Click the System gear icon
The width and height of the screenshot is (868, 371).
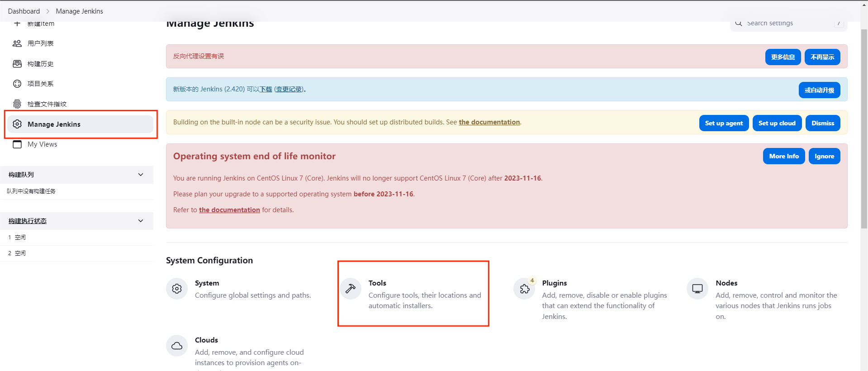coord(177,289)
